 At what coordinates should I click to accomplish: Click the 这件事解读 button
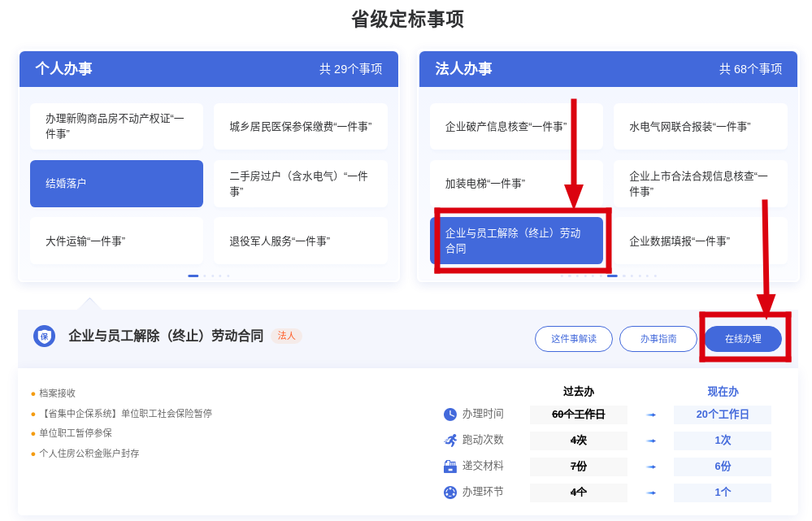573,339
